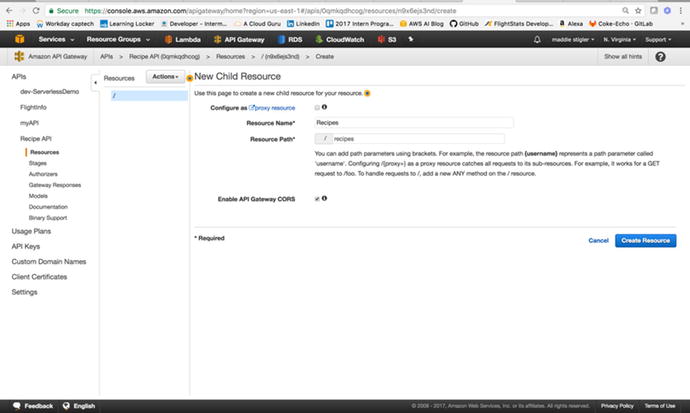The width and height of the screenshot is (690, 413).
Task: Click the Cancel link
Action: click(x=598, y=241)
